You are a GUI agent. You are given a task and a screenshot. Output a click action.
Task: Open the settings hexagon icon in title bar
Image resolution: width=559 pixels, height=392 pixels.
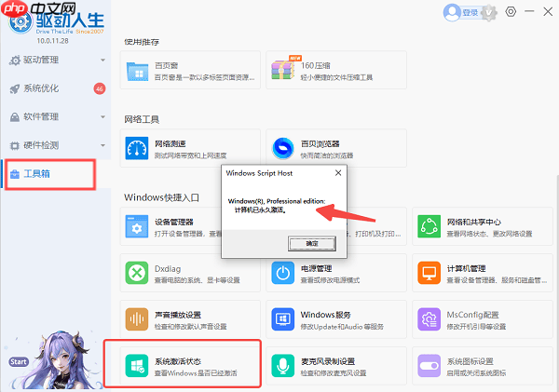coord(511,12)
